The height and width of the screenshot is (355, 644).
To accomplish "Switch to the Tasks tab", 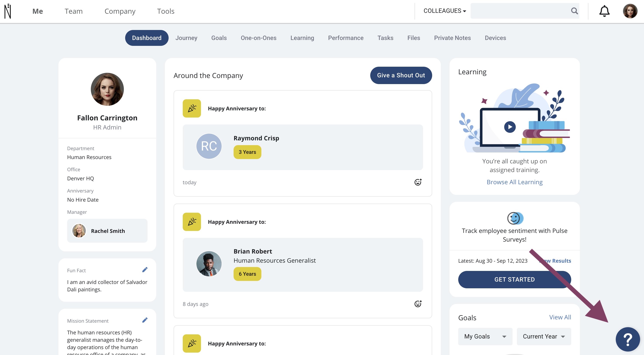I will coord(385,38).
